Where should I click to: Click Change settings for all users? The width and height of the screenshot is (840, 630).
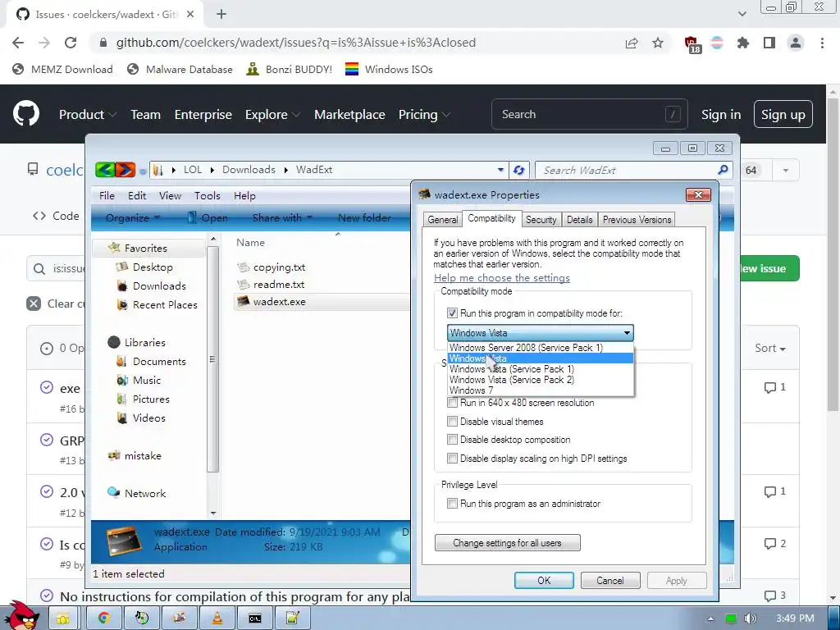[507, 543]
